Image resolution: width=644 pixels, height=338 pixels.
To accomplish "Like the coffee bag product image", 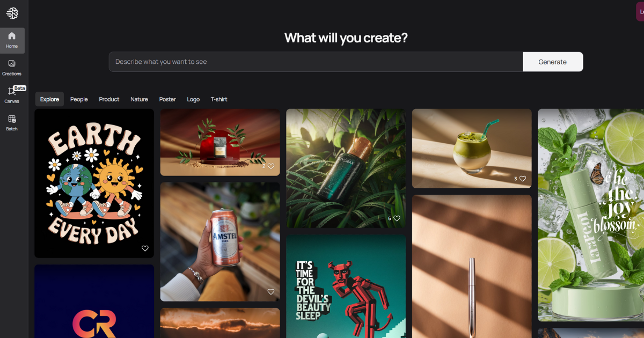I will coord(270,166).
